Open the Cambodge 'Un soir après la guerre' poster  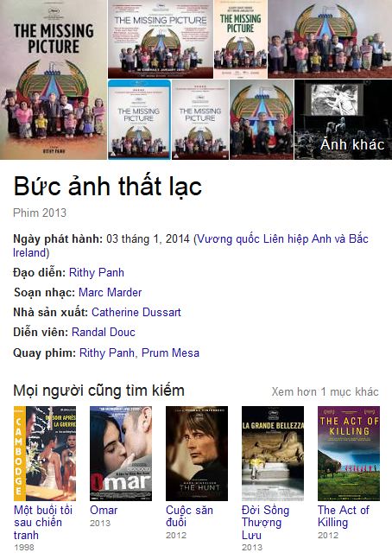[45, 454]
